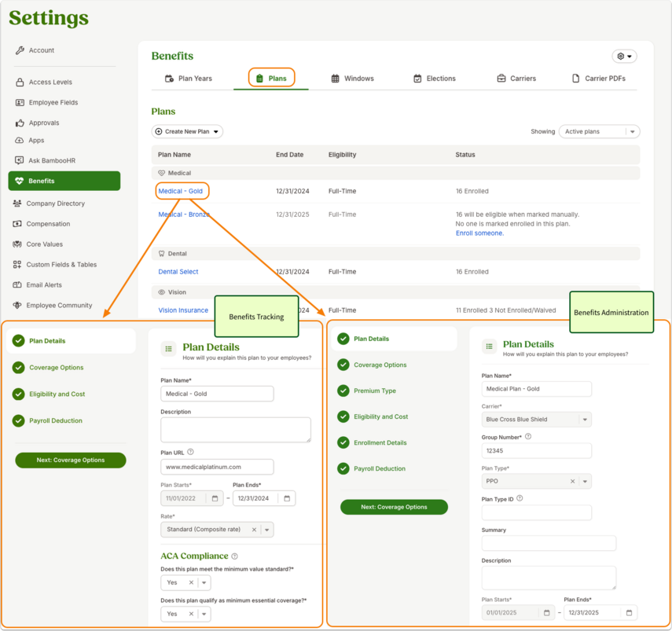Click the Group Number help icon
The image size is (672, 631).
(528, 437)
